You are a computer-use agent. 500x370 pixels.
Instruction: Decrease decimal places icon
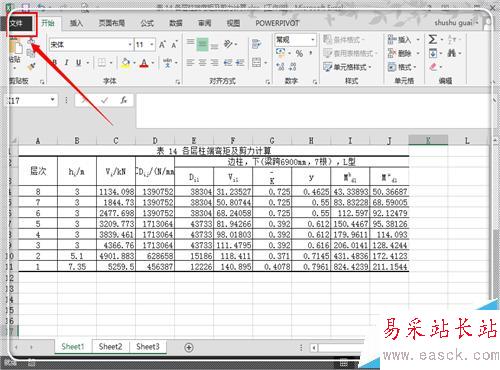(x=292, y=67)
